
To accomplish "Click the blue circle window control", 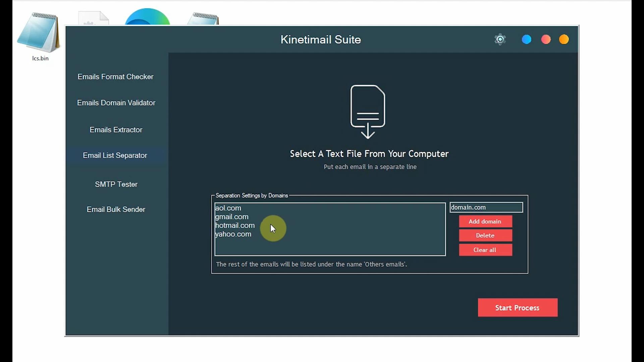I will [x=526, y=39].
